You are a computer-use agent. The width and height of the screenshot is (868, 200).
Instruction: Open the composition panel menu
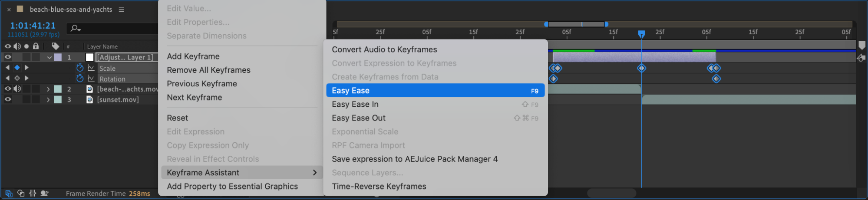pyautogui.click(x=122, y=10)
